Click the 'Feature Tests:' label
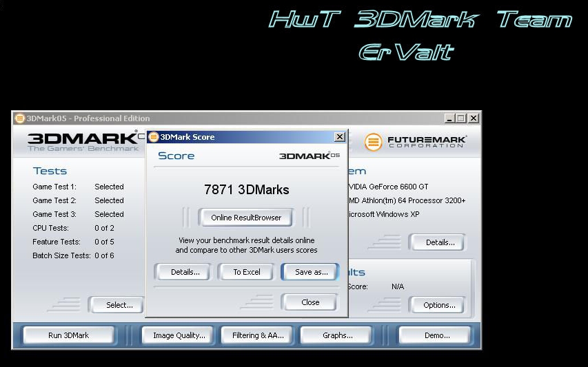The height and width of the screenshot is (367, 588). click(x=57, y=242)
